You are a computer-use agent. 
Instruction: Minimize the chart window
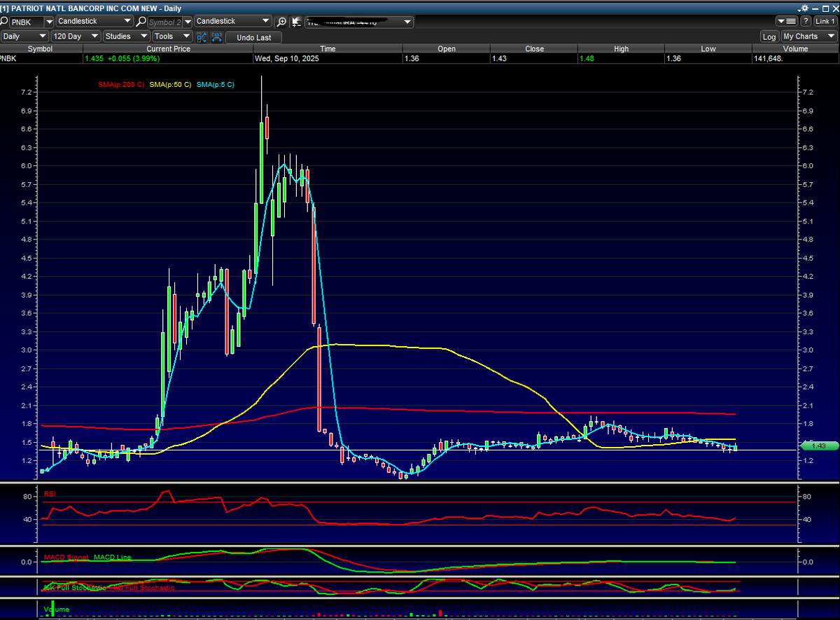815,8
